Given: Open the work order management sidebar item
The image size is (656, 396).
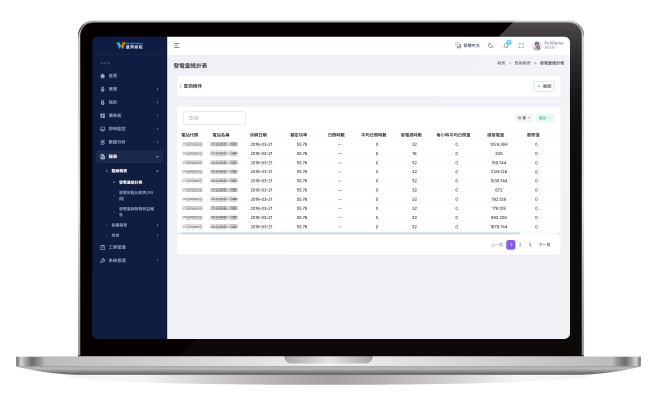Looking at the screenshot, I should click(117, 247).
